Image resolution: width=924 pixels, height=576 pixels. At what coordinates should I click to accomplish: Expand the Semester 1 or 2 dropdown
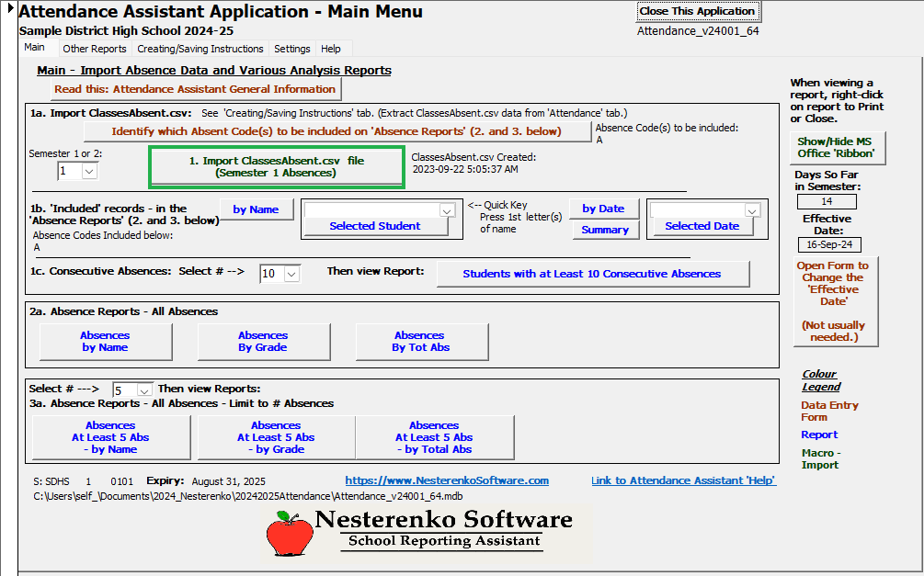coord(89,172)
